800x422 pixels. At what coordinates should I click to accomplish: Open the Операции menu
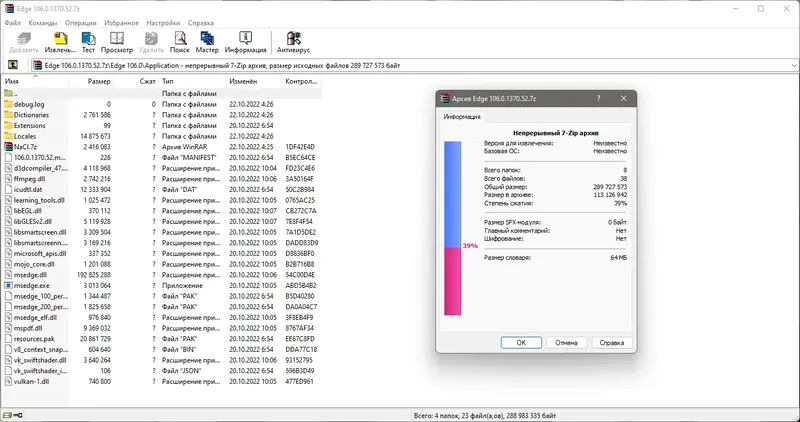coord(81,23)
